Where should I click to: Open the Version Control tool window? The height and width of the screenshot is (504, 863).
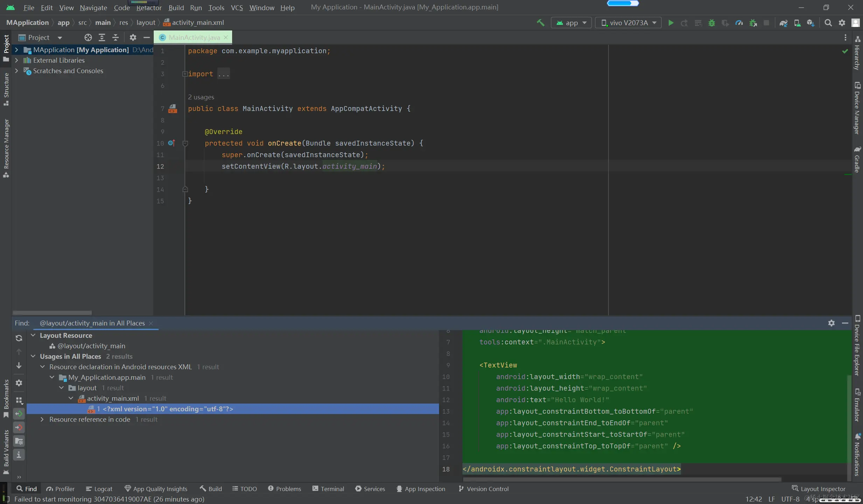(484, 489)
